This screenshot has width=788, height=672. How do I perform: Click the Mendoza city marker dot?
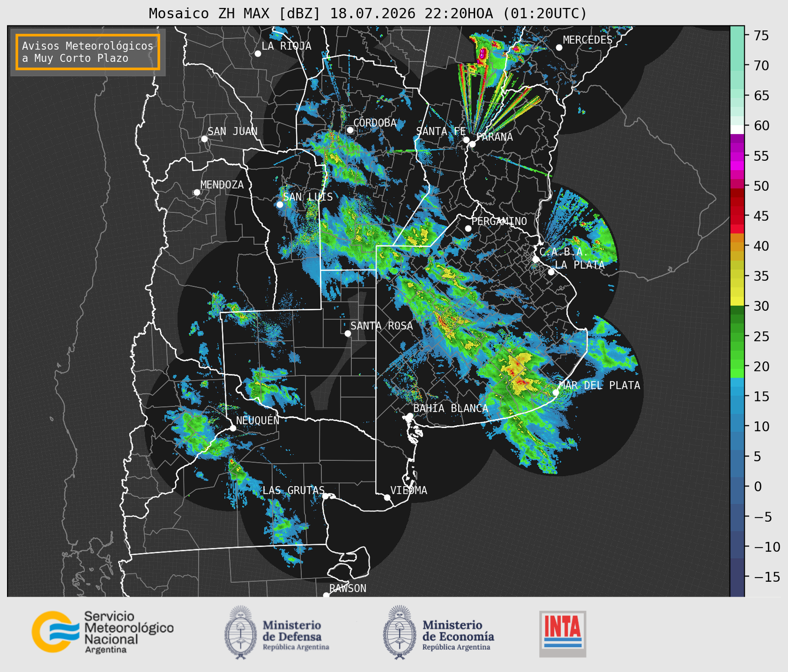coord(197,193)
